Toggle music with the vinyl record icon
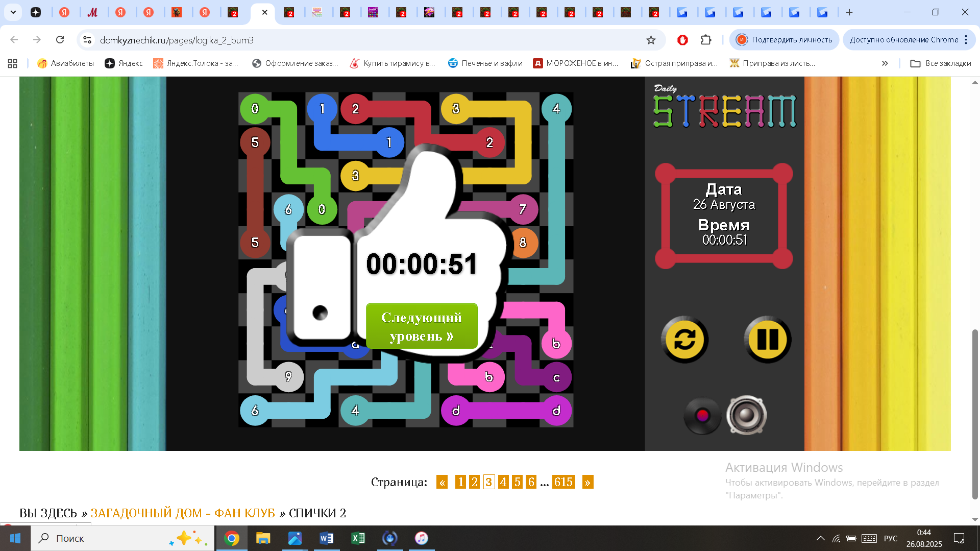The image size is (980, 551). pos(702,416)
